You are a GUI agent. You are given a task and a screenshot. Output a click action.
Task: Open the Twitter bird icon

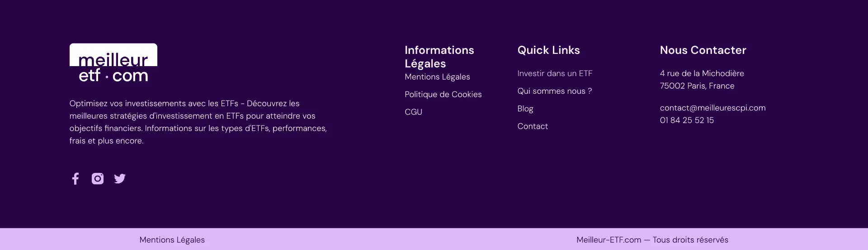[120, 178]
